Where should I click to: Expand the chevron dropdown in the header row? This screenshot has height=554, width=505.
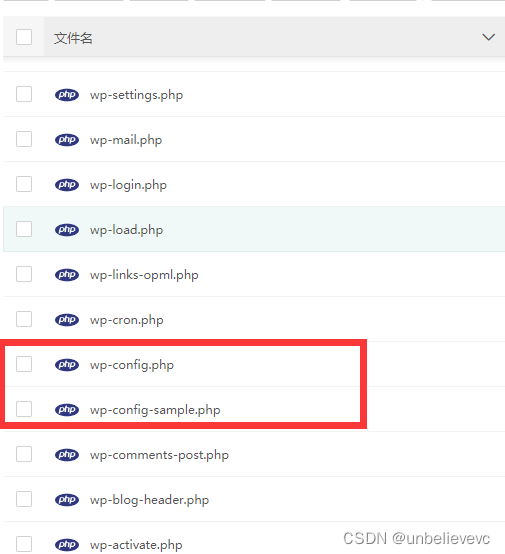coord(488,37)
